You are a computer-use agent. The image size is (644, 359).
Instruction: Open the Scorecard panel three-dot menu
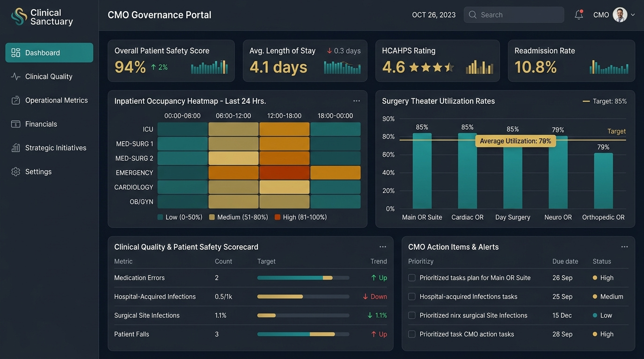383,247
